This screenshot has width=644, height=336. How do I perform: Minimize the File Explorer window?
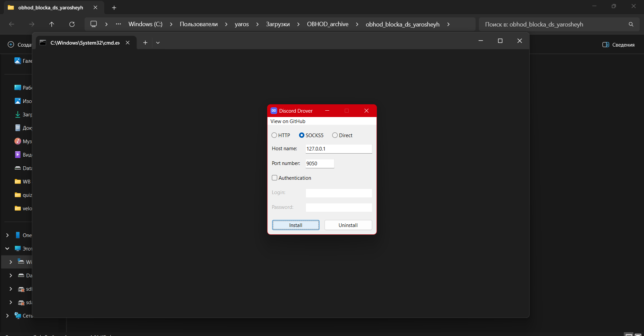pos(594,6)
